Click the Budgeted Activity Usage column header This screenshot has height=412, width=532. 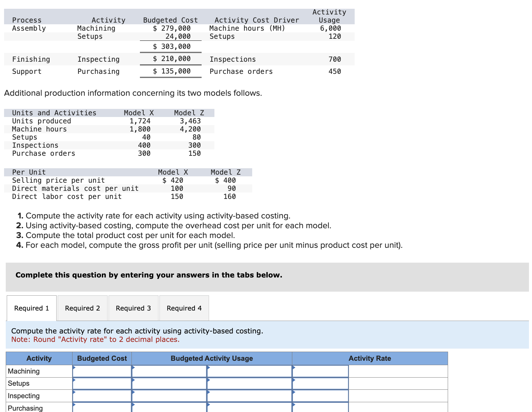coord(212,358)
